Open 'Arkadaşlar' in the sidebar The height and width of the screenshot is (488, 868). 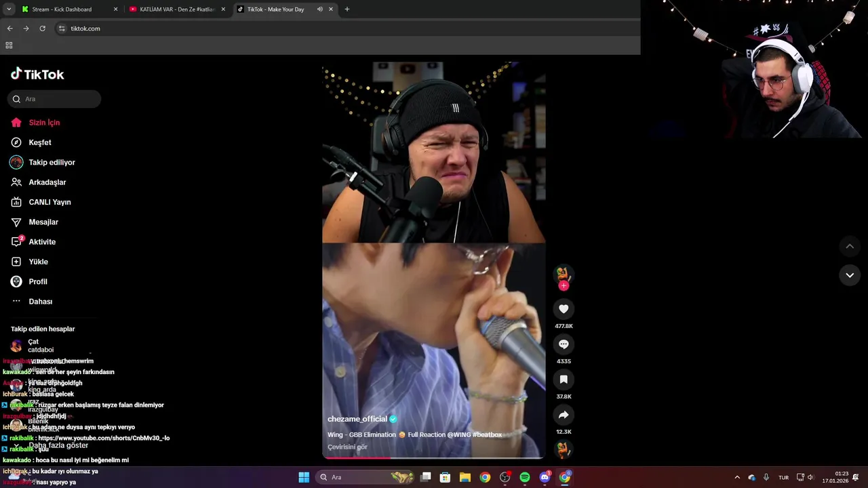click(x=47, y=182)
